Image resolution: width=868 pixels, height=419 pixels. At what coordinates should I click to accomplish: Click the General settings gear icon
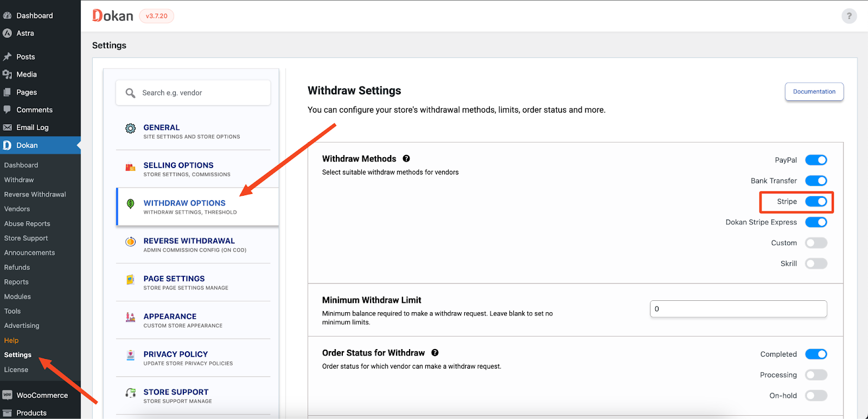click(130, 128)
